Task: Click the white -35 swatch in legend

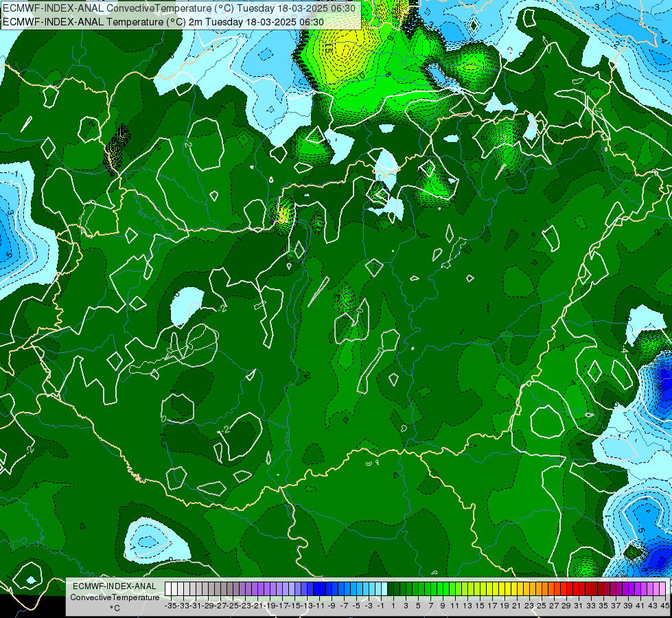Action: (x=168, y=588)
